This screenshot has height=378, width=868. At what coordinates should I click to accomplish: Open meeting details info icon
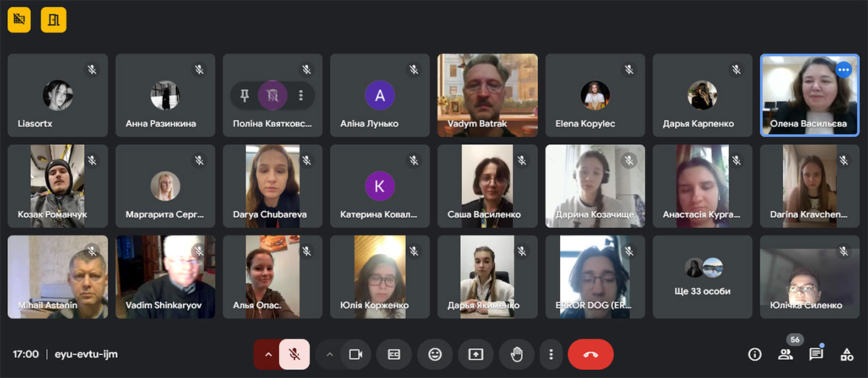coord(755,354)
